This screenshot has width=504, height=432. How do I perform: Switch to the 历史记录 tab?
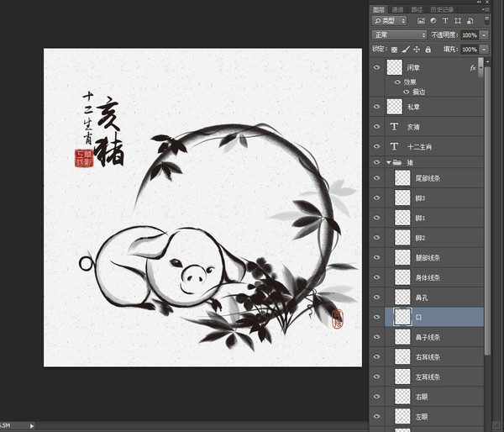click(442, 9)
